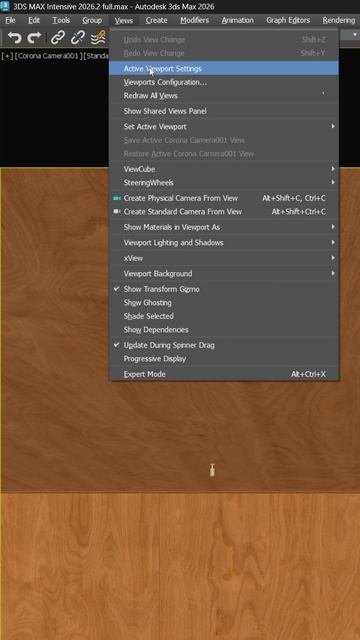Enable Show Ghosting option

[224, 302]
